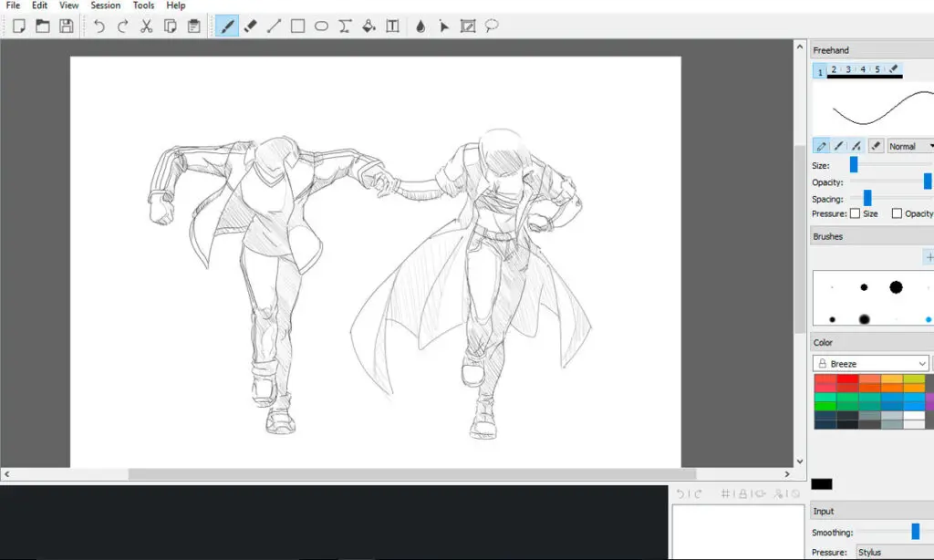
Task: Pick the Line tool
Action: tap(274, 26)
